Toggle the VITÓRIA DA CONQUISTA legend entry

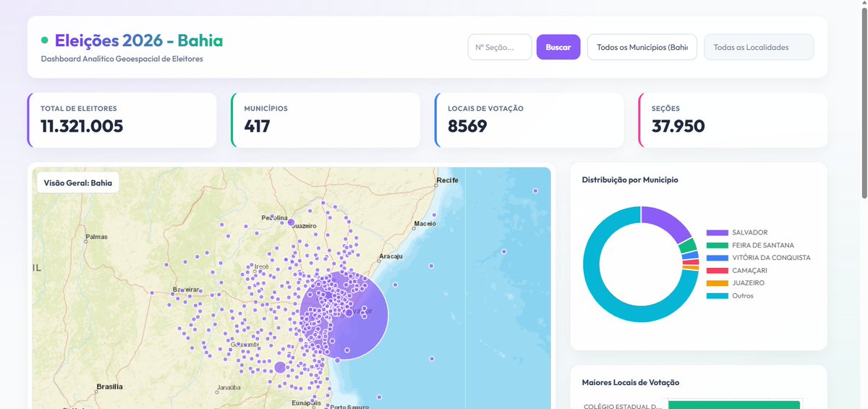point(758,258)
